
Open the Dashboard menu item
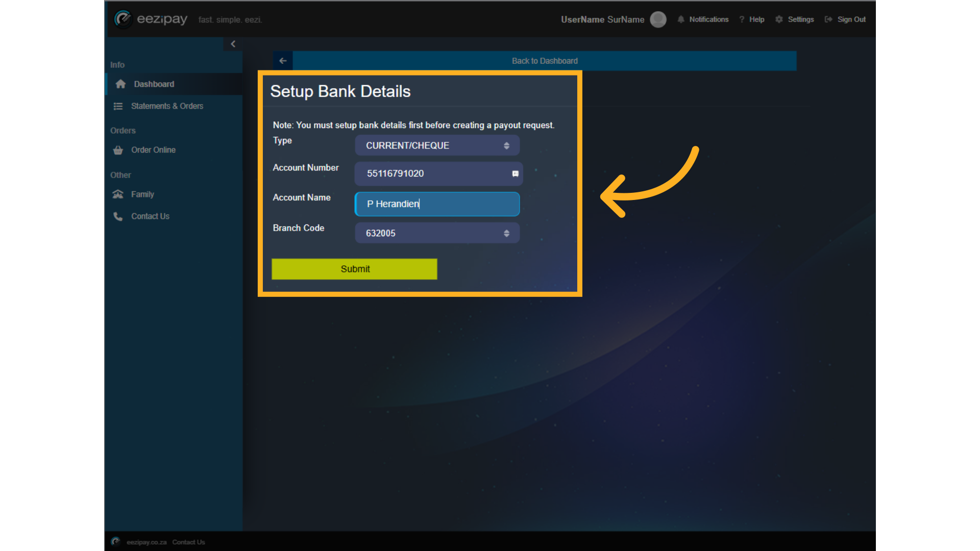(x=174, y=84)
